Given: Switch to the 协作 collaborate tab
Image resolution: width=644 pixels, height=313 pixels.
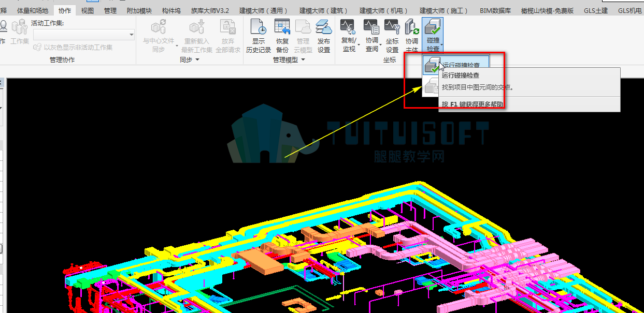Looking at the screenshot, I should [65, 10].
